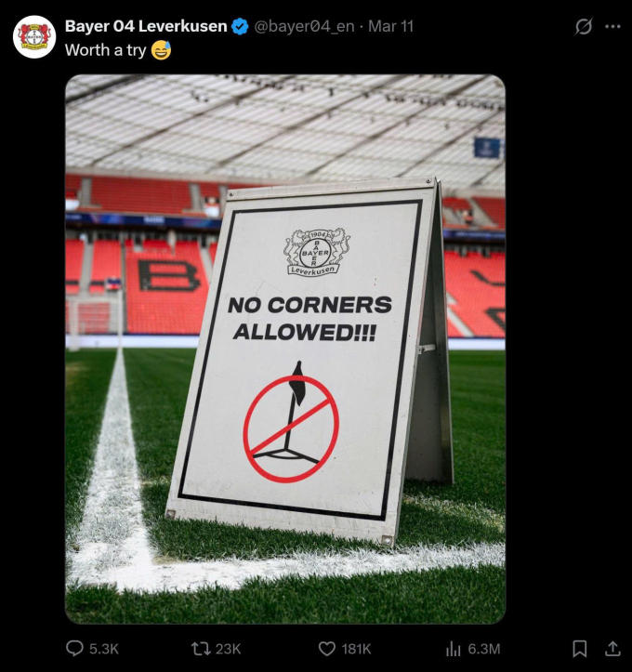Open the three-dot more options menu
The height and width of the screenshot is (672, 632).
point(612,27)
